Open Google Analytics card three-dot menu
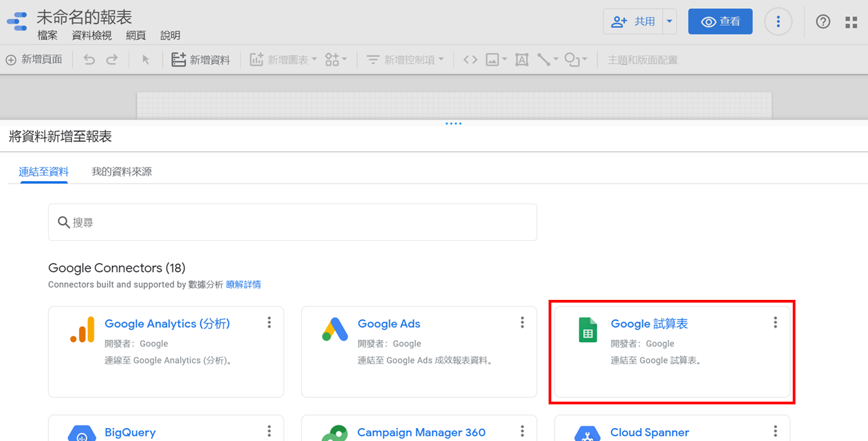868x441 pixels. 269,322
